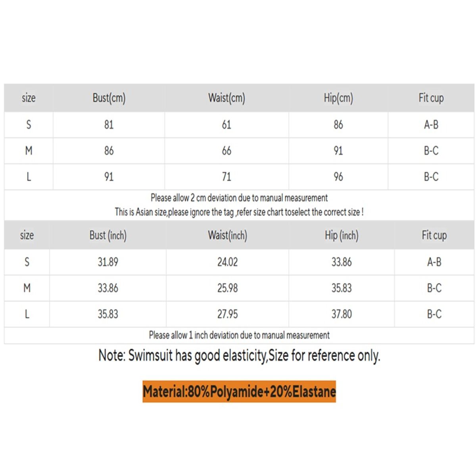Click the orange Material composition label
The image size is (476, 476).
[239, 392]
